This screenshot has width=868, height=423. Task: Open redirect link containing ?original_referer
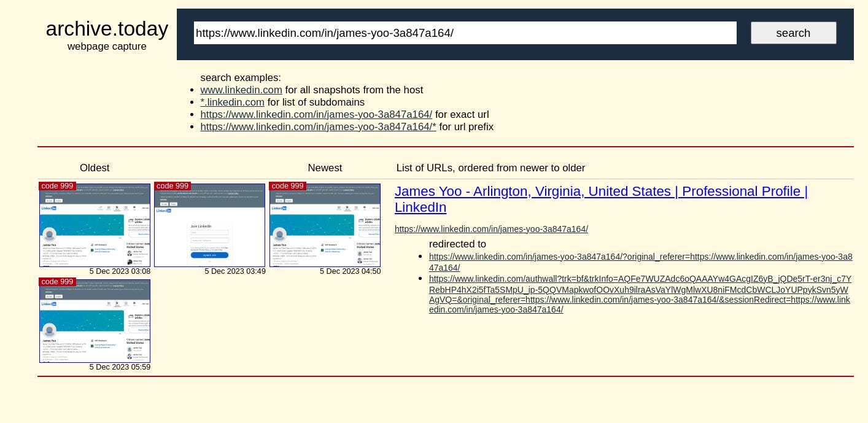point(640,262)
